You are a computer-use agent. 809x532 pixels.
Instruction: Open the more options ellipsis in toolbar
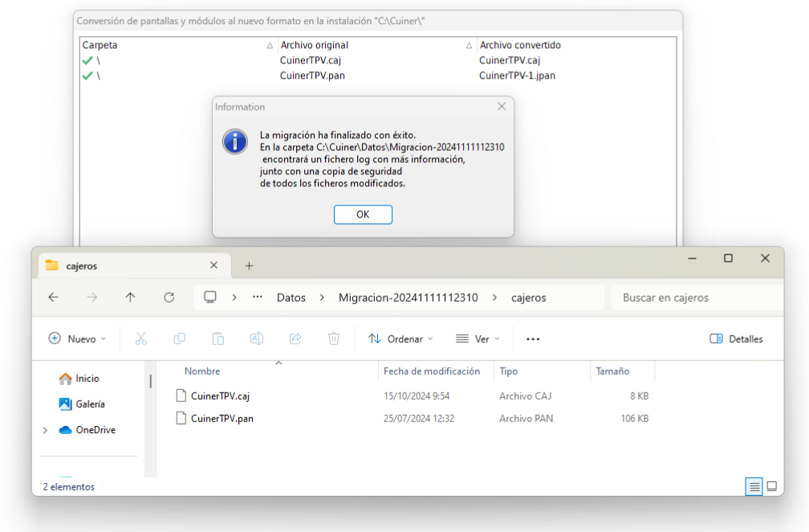[533, 339]
